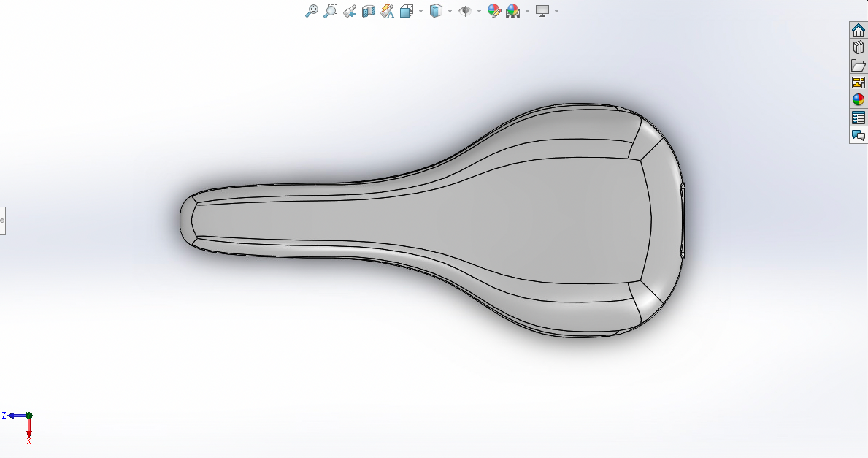Open the File Explorer folder tab
The image size is (868, 458).
[859, 65]
